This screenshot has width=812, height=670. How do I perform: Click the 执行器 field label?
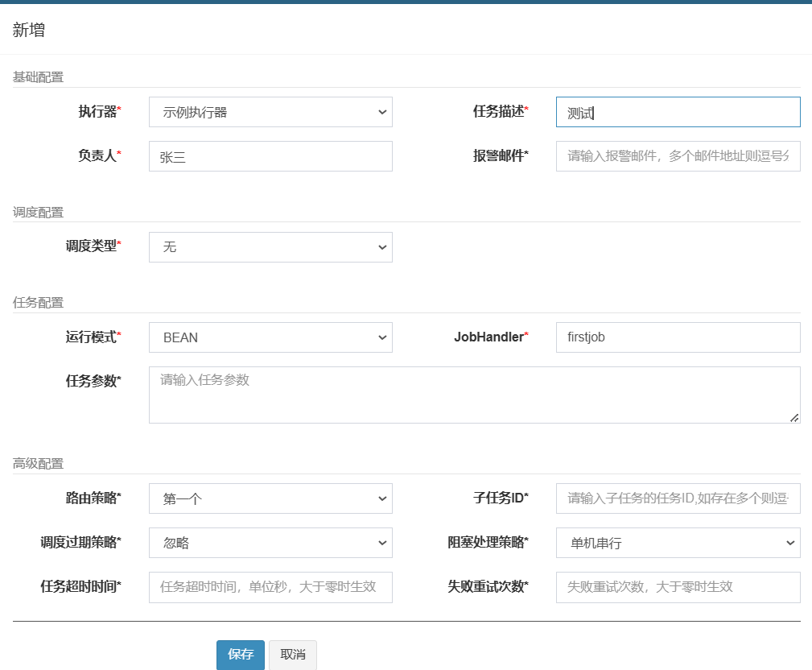100,111
